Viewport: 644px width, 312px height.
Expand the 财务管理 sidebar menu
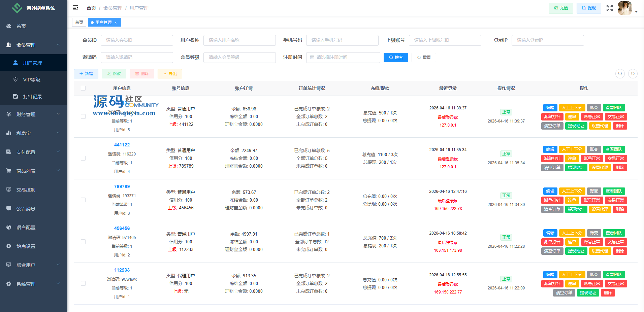(x=33, y=114)
